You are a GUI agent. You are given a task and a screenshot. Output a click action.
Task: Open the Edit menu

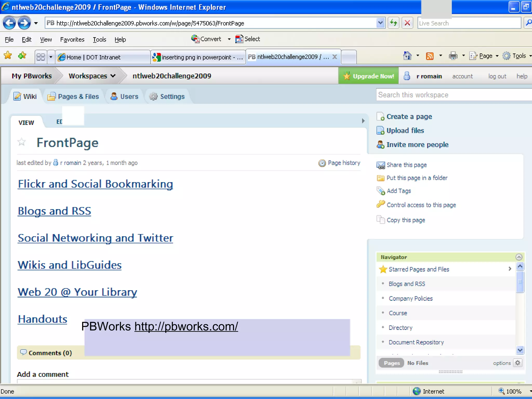tap(26, 39)
